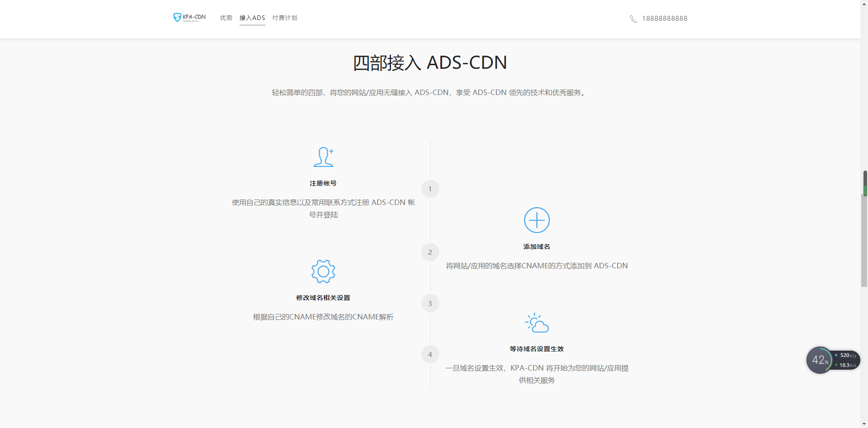Click the gear icon above 修改域名相关设置
The height and width of the screenshot is (428, 868).
[323, 271]
